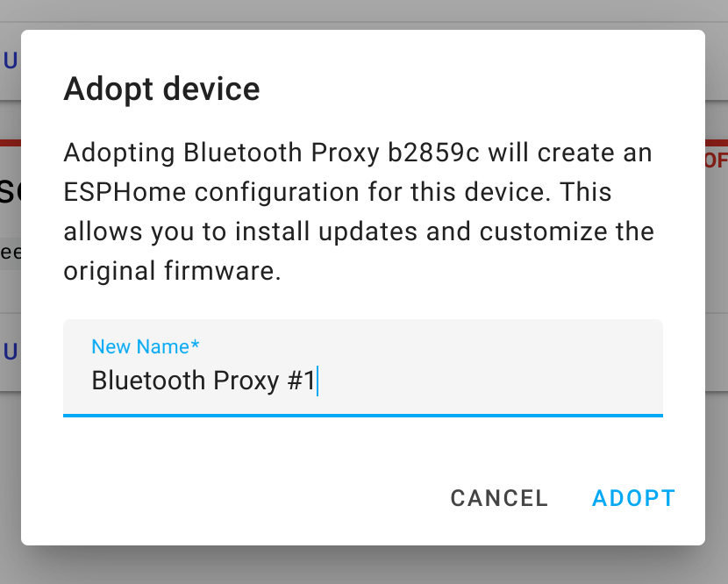Place cursor in 'Bluetooth Proxy #1' text
Viewport: 728px width, 584px height.
[x=203, y=381]
